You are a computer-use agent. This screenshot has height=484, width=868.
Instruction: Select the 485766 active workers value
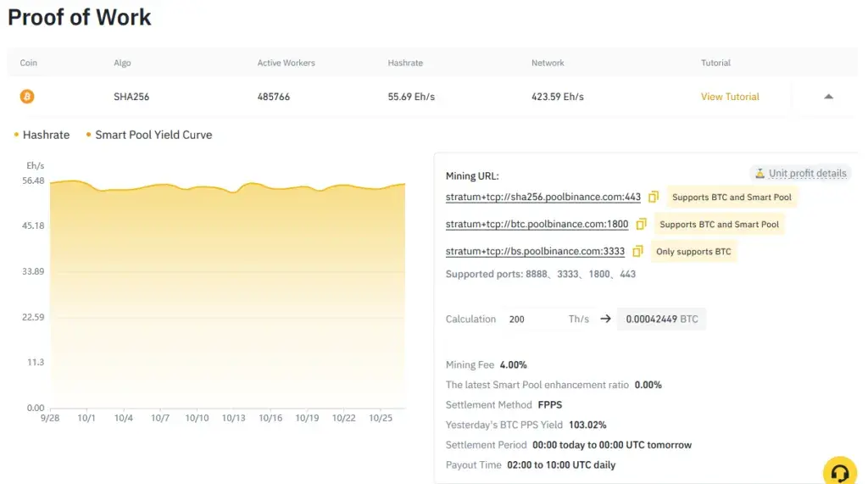coord(274,97)
